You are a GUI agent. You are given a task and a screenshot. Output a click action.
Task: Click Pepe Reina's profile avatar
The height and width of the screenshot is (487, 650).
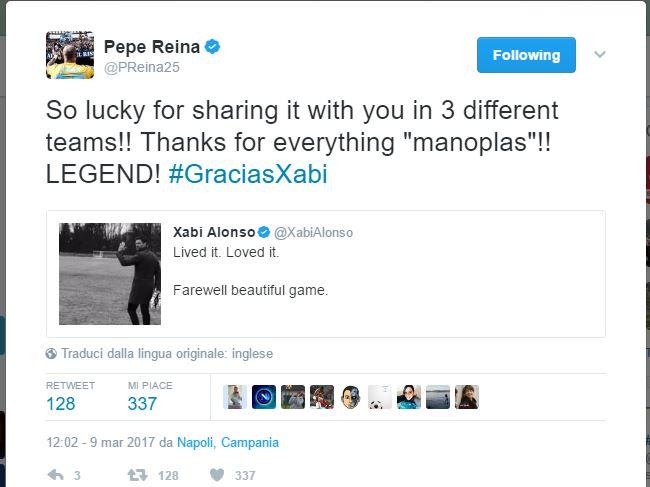[x=70, y=55]
